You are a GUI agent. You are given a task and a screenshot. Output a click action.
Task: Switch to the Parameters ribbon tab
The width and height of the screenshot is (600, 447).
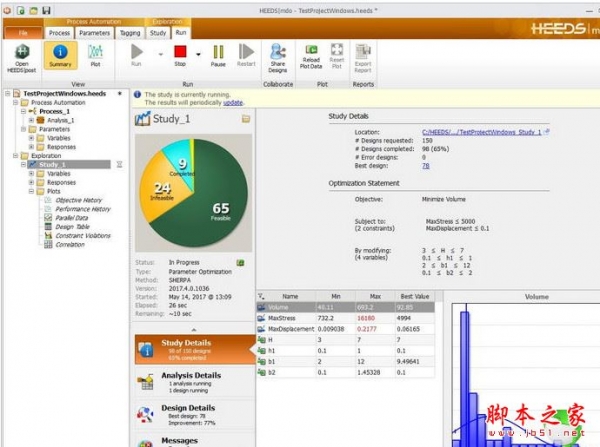coord(95,32)
